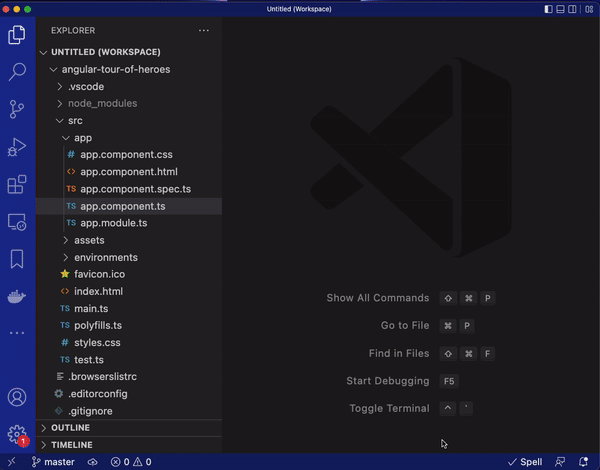The height and width of the screenshot is (470, 600).
Task: Open polyfills.ts file
Action: point(129,325)
